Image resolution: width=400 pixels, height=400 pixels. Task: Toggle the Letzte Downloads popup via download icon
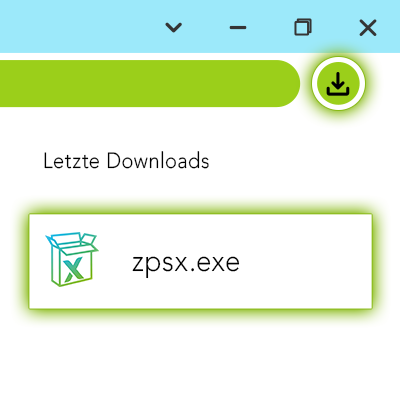[338, 83]
